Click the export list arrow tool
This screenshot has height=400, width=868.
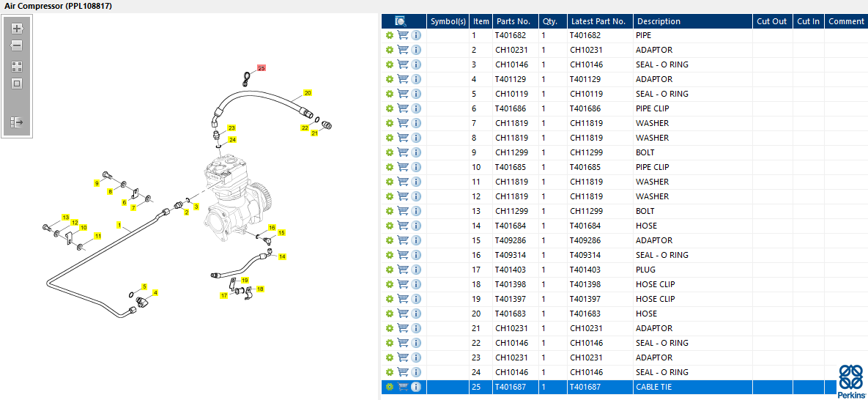tap(17, 122)
